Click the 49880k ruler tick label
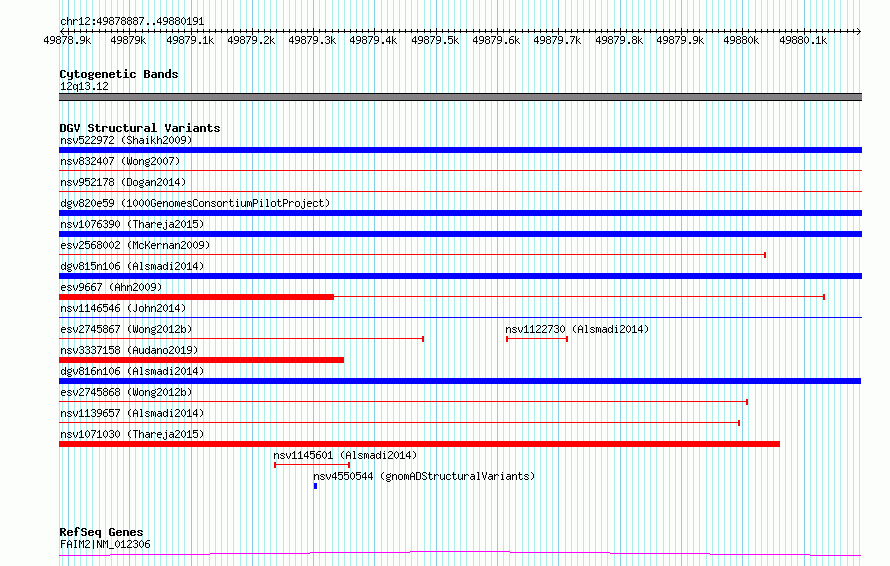Screen dimensions: 890x566 click(741, 40)
